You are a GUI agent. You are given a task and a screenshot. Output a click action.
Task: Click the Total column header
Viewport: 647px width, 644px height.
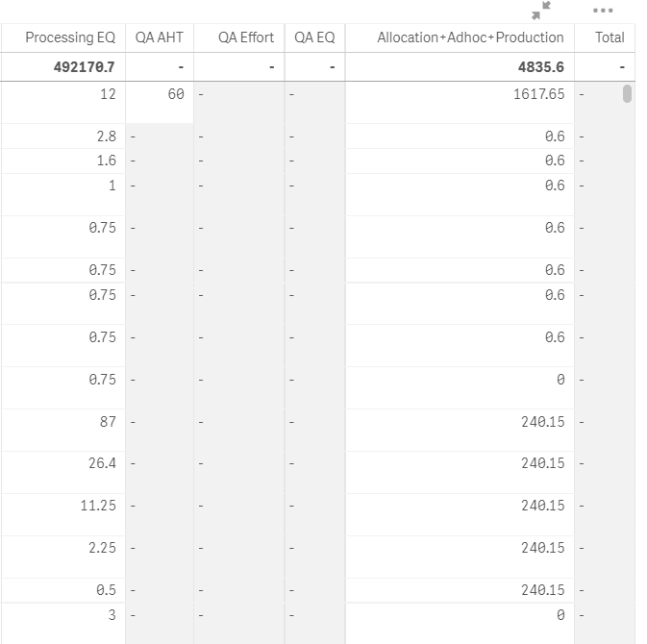point(610,37)
